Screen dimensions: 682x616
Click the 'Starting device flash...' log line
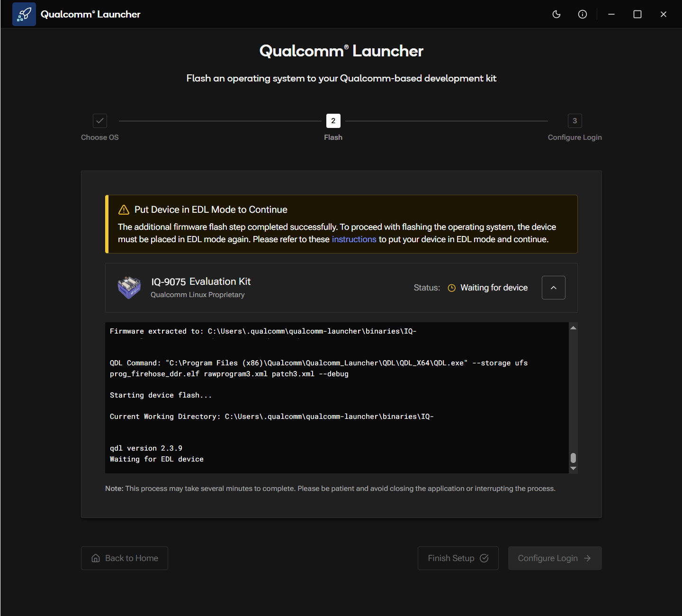(161, 395)
